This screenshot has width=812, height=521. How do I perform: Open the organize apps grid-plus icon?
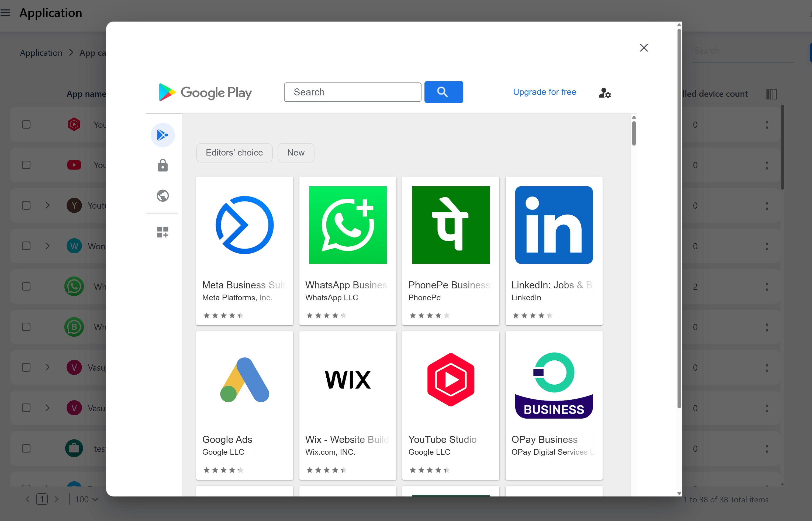(x=163, y=232)
